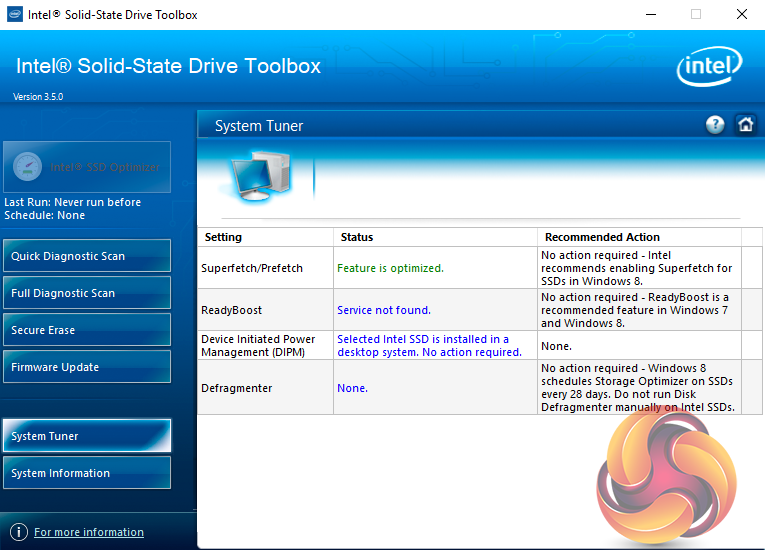Screen dimensions: 765x550
Task: Select the ReadyBoost setting cell
Action: 265,310
